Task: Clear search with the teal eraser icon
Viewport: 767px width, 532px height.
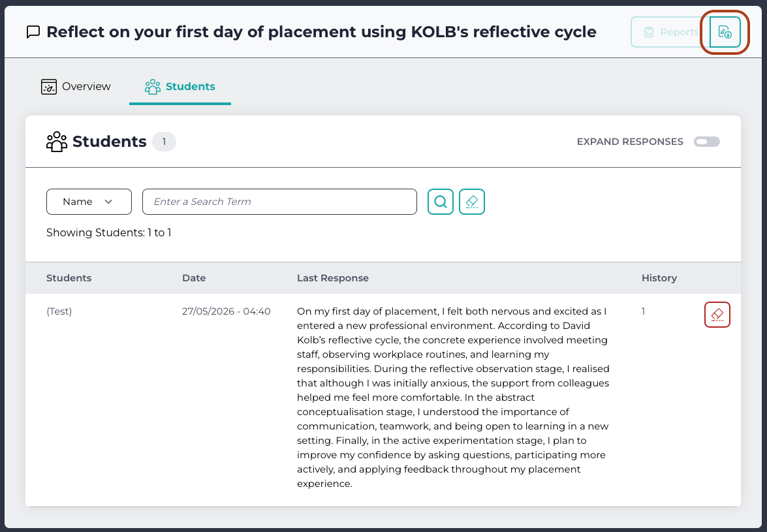Action: click(471, 202)
